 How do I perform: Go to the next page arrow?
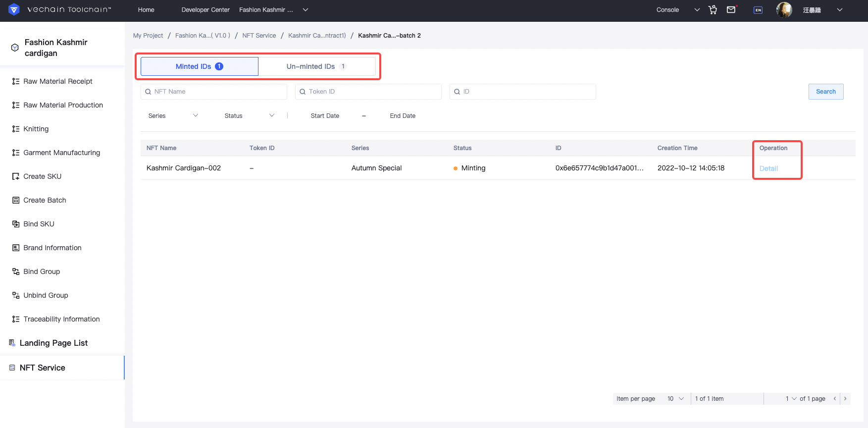click(845, 398)
